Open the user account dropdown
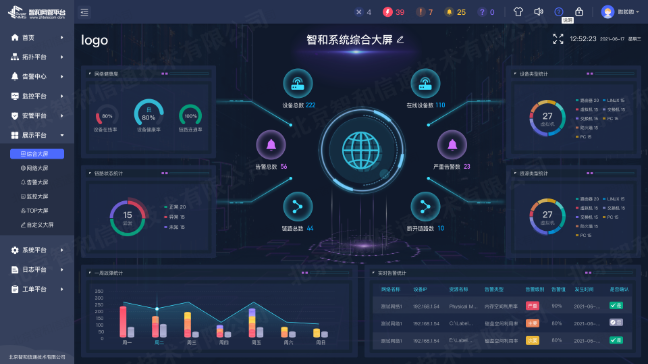The width and height of the screenshot is (648, 364). [620, 12]
